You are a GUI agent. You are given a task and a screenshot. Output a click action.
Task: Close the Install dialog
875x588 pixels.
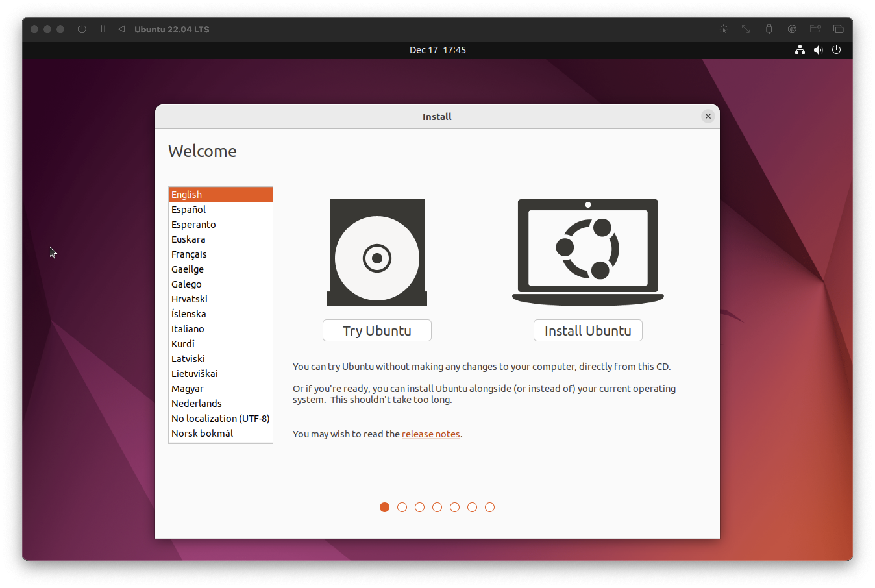(x=708, y=116)
